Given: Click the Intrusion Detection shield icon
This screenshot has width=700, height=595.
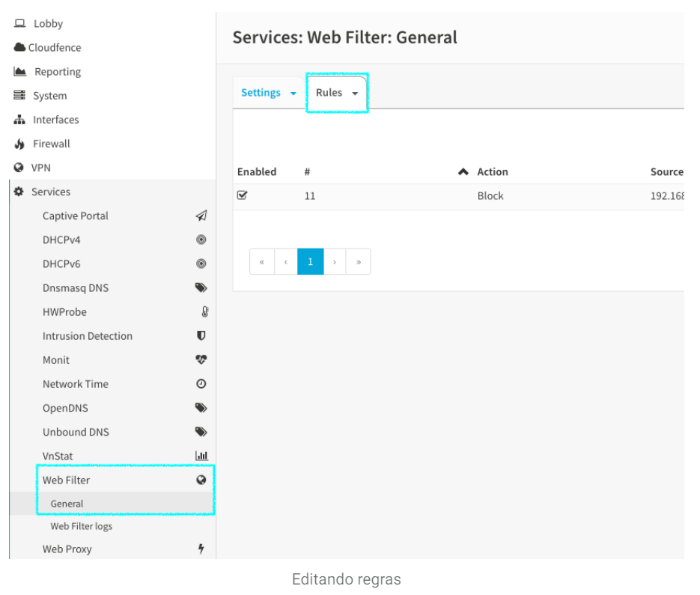Looking at the screenshot, I should point(201,335).
